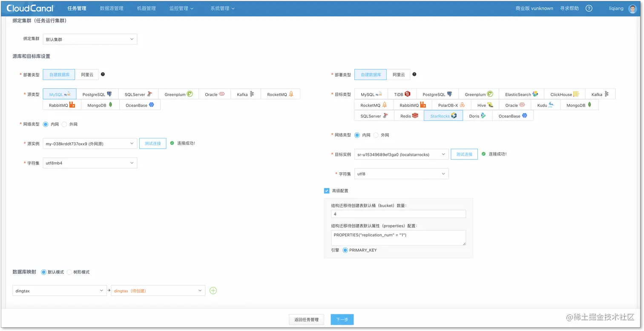Choose 树形模式 database mapping
644x331 pixels.
(x=69, y=272)
